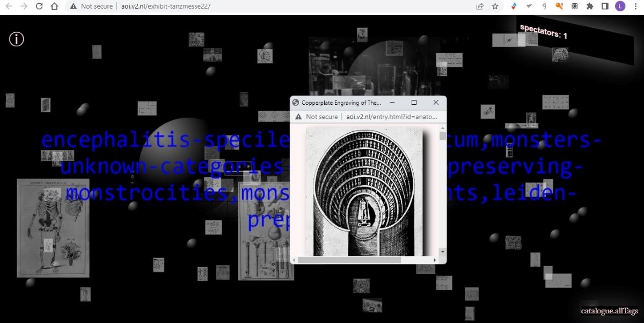Click the catalogue.allTags link
644x323 pixels.
[x=609, y=311]
